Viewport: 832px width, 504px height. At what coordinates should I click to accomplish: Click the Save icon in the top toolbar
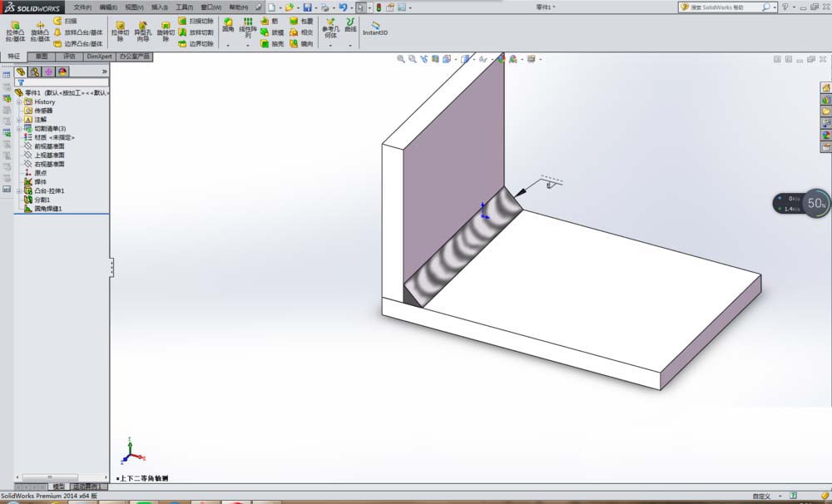pos(307,7)
